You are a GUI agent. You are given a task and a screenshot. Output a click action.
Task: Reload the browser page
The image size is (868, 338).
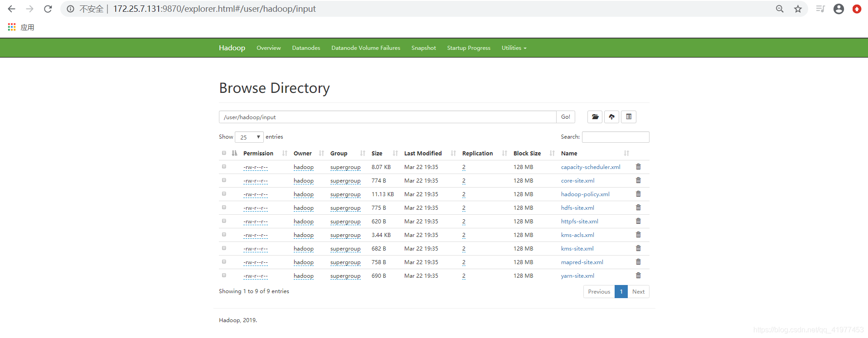point(48,9)
